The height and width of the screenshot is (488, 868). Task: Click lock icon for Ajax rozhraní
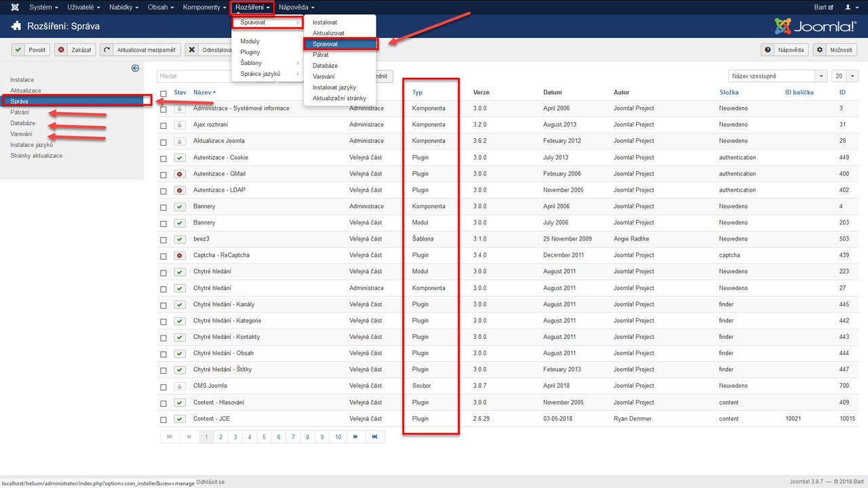(x=180, y=125)
